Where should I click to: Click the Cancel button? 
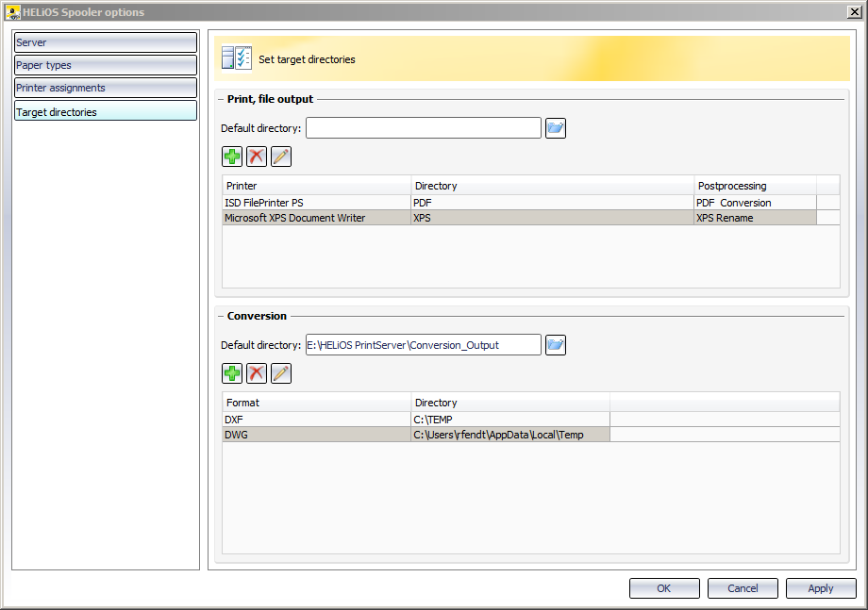pyautogui.click(x=743, y=588)
